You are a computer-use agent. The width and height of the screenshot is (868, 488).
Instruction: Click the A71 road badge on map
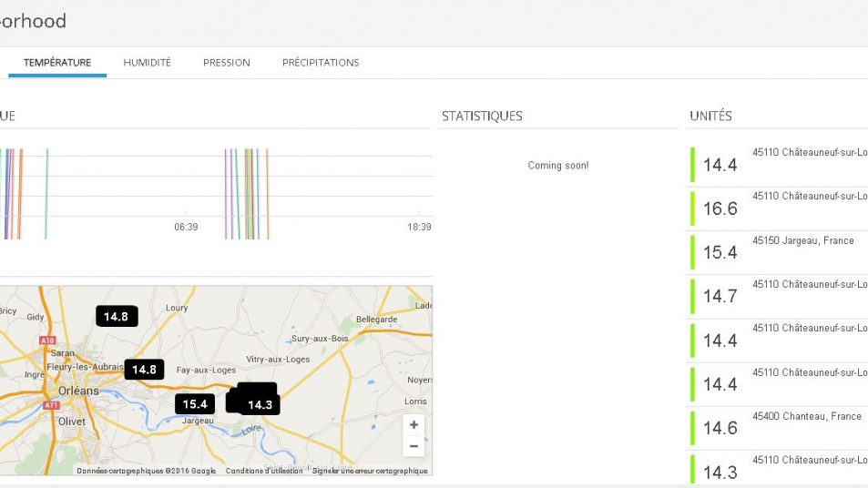pyautogui.click(x=51, y=405)
